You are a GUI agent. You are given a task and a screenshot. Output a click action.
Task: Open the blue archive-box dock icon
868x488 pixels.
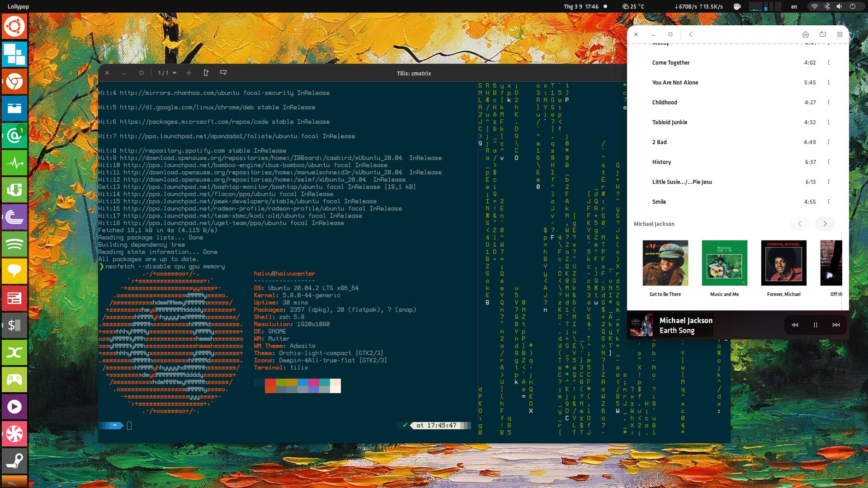point(14,108)
